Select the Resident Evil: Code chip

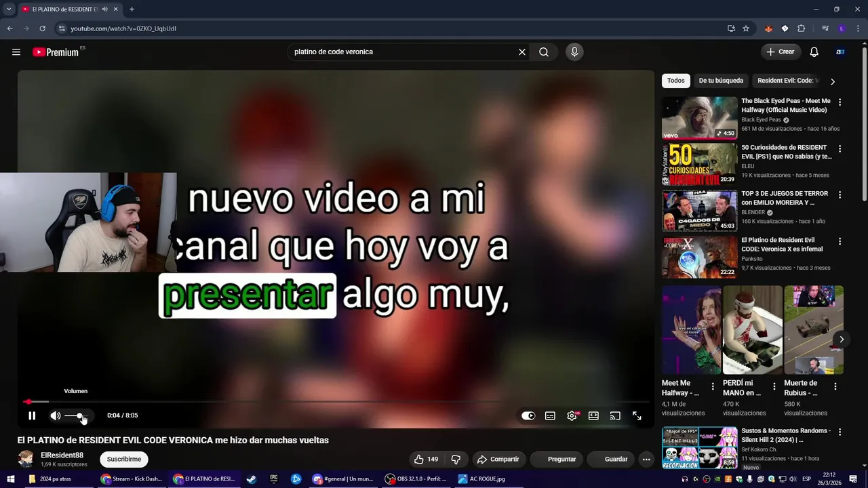787,81
